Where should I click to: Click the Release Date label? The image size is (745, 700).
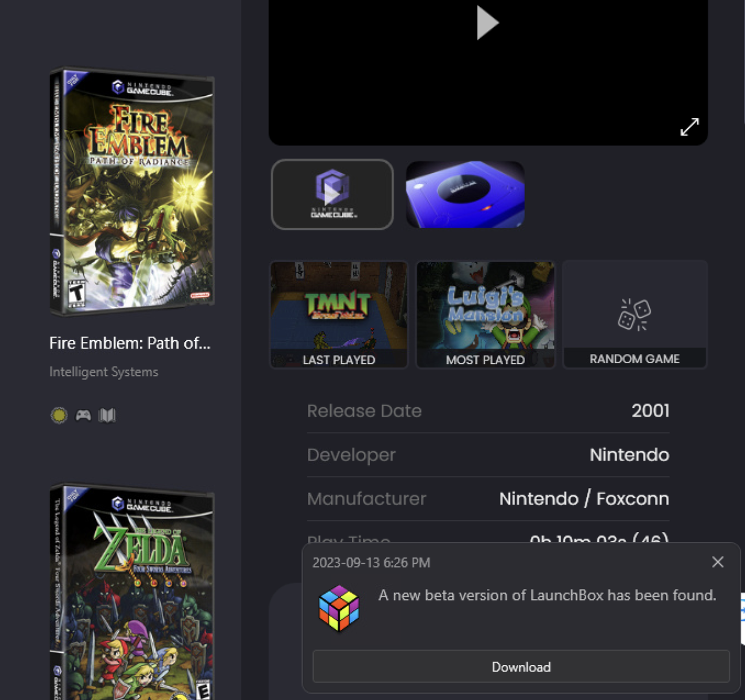(364, 411)
